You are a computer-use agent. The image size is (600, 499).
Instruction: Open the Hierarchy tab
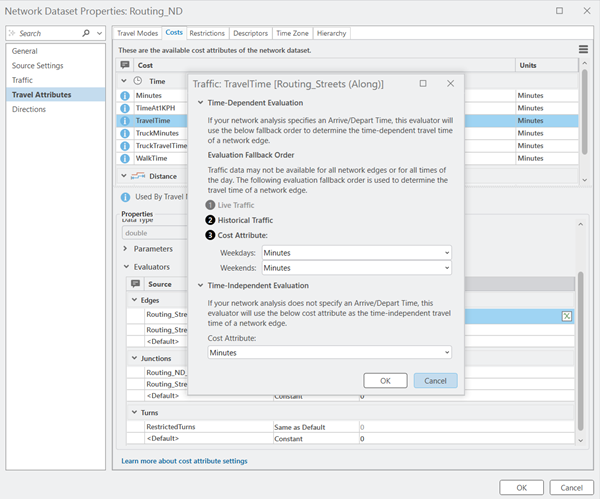point(331,33)
